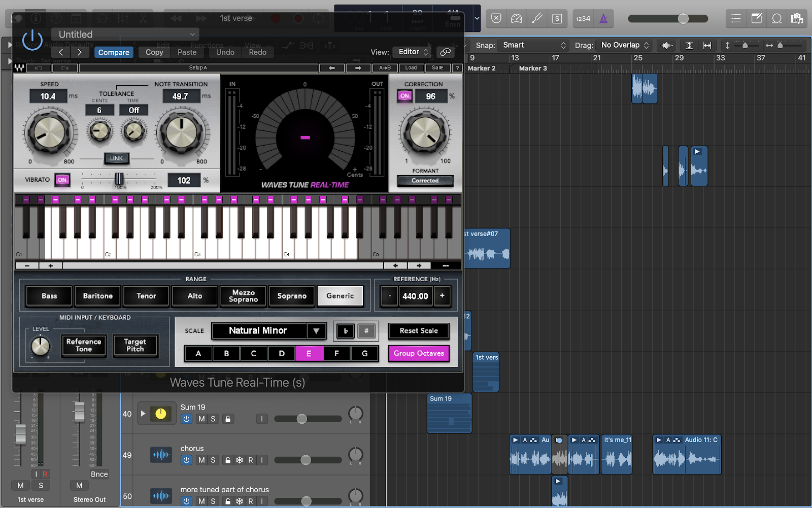The height and width of the screenshot is (508, 812).
Task: Toggle record enable R on chorus track
Action: coord(251,460)
